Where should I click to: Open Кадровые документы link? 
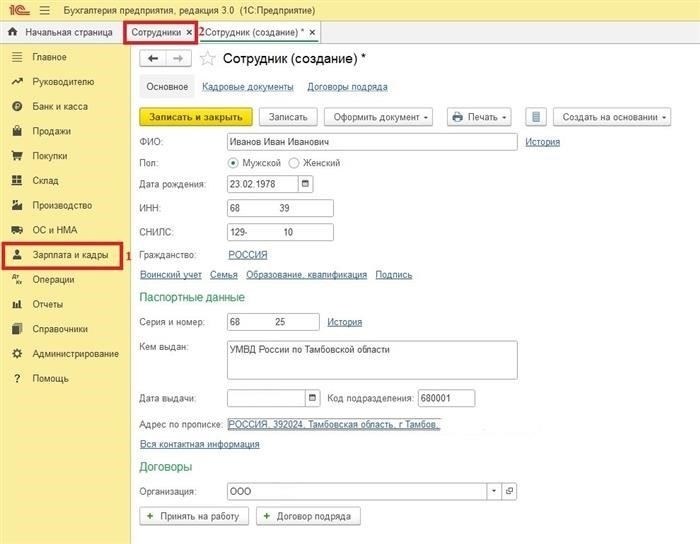(x=248, y=87)
